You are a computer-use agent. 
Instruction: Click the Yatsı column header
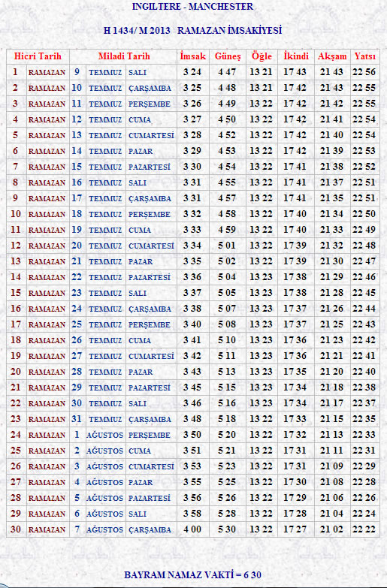pos(365,56)
